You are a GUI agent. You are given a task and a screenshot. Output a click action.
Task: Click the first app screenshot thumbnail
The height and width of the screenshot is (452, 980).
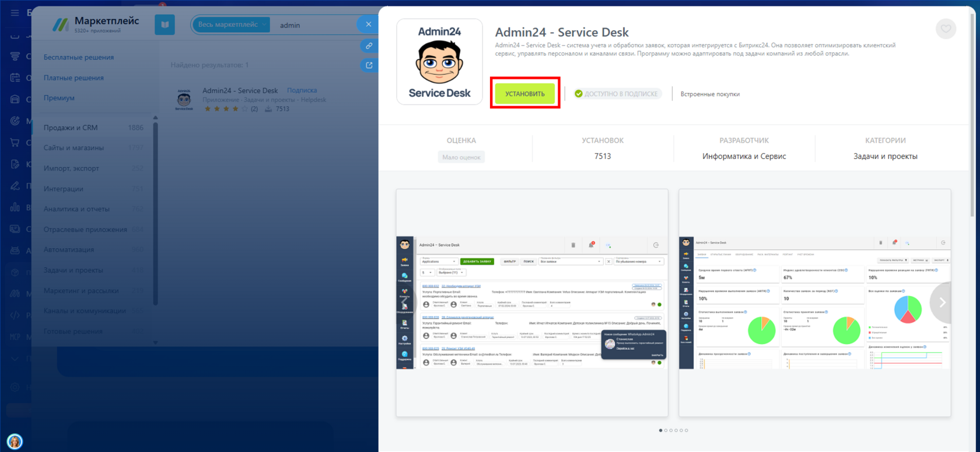(x=532, y=303)
